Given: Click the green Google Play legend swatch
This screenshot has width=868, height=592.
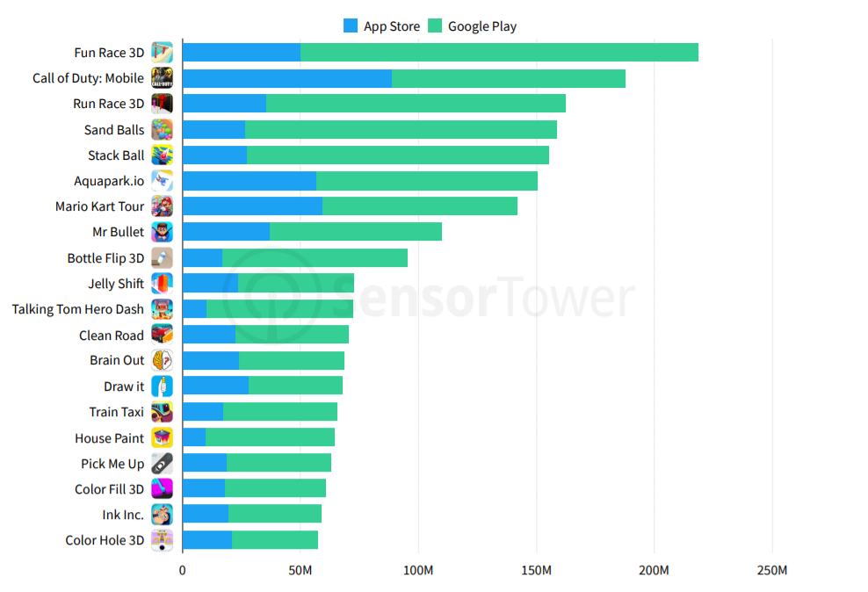Looking at the screenshot, I should (x=435, y=25).
